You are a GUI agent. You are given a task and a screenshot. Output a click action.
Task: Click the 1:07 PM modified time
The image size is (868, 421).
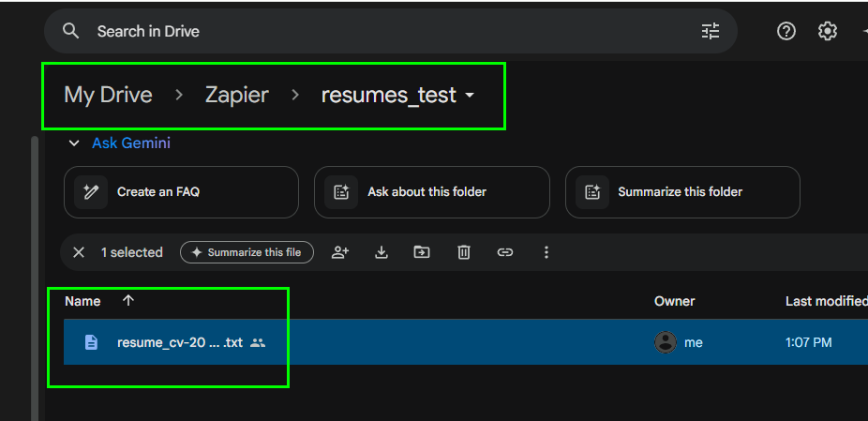(x=808, y=343)
